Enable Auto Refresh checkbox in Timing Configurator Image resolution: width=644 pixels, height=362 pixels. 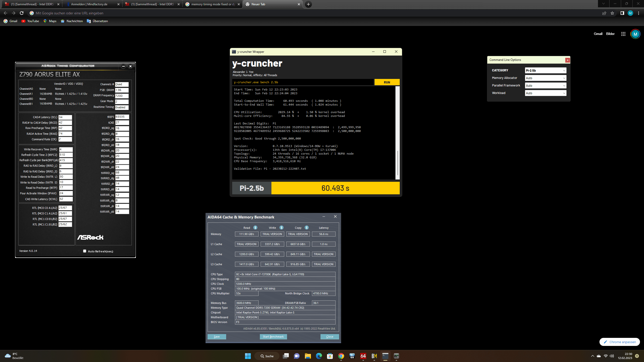tap(85, 251)
